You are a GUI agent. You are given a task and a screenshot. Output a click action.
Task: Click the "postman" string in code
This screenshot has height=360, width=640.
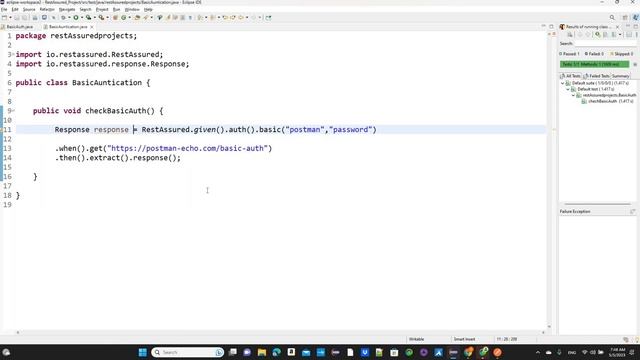(305, 129)
